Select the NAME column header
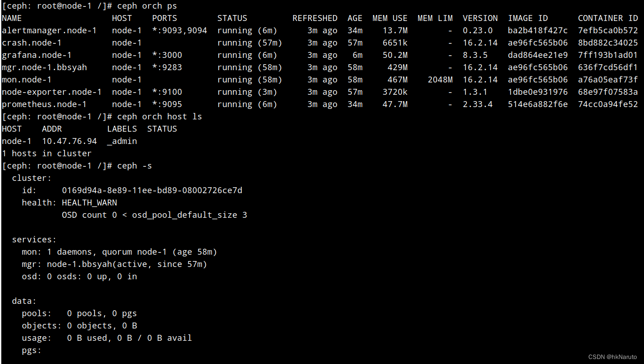The width and height of the screenshot is (644, 364). (x=12, y=18)
